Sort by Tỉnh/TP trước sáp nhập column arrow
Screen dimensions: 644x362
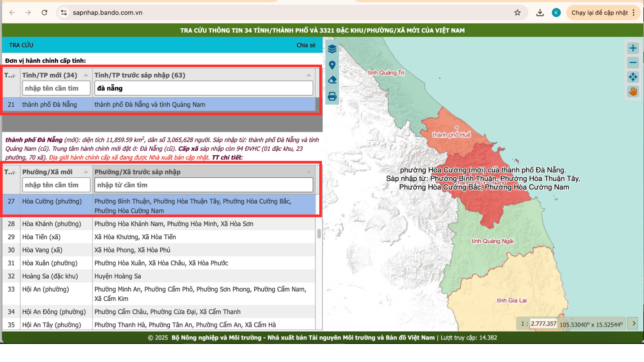click(309, 75)
